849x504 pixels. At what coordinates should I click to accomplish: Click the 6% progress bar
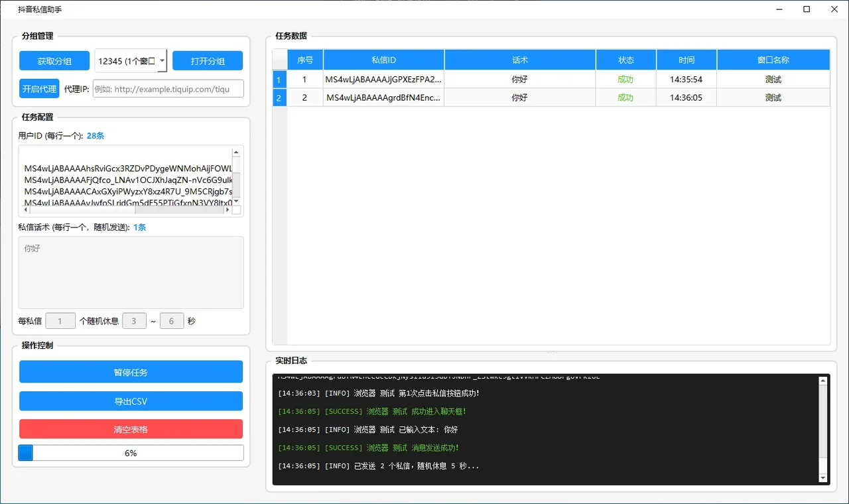tap(131, 453)
